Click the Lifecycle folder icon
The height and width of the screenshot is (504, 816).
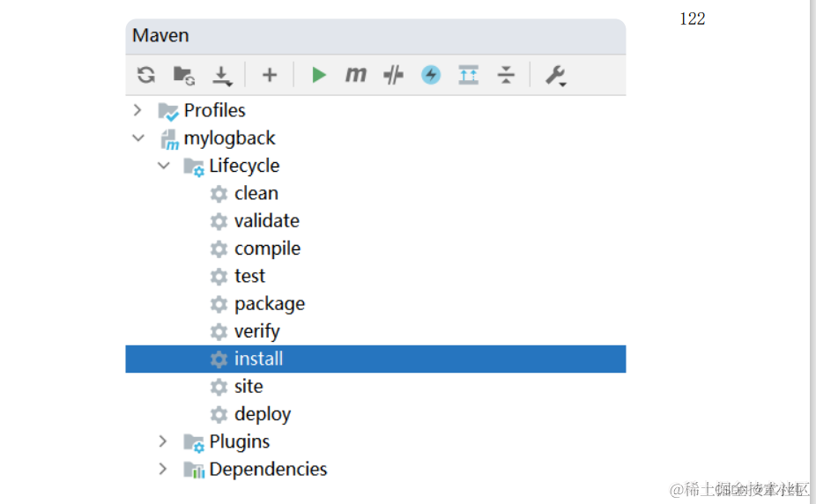tap(194, 167)
